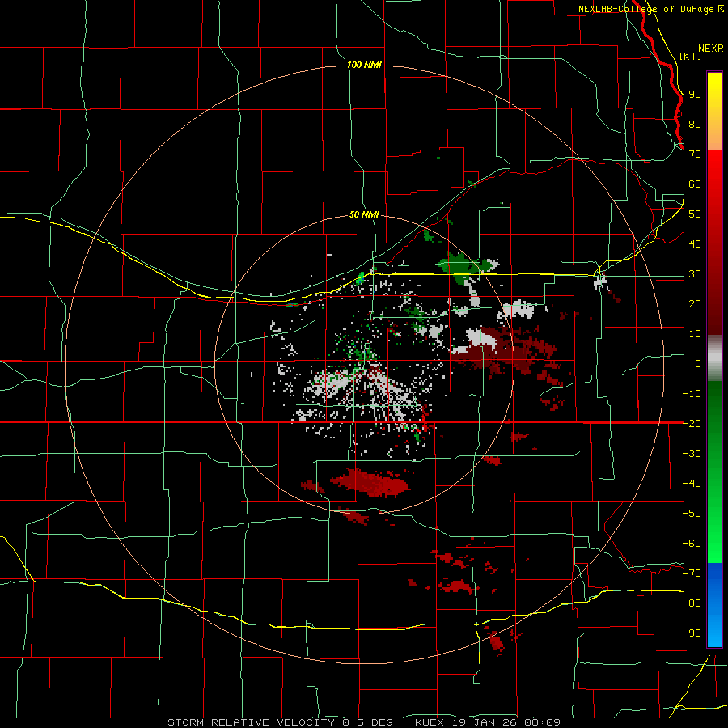Click the 50 NMI range ring label
This screenshot has height=728, width=728.
[365, 214]
